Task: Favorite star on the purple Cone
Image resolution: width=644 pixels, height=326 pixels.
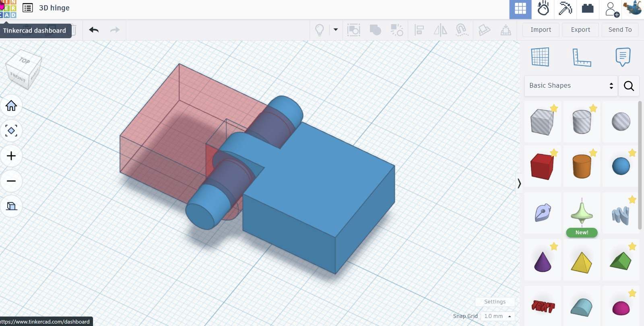Action: [x=554, y=246]
